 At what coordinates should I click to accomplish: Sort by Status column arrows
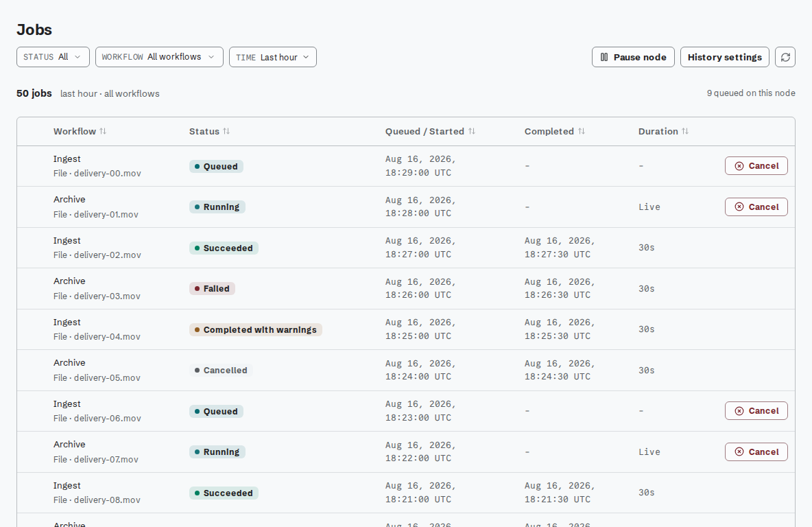click(x=226, y=131)
